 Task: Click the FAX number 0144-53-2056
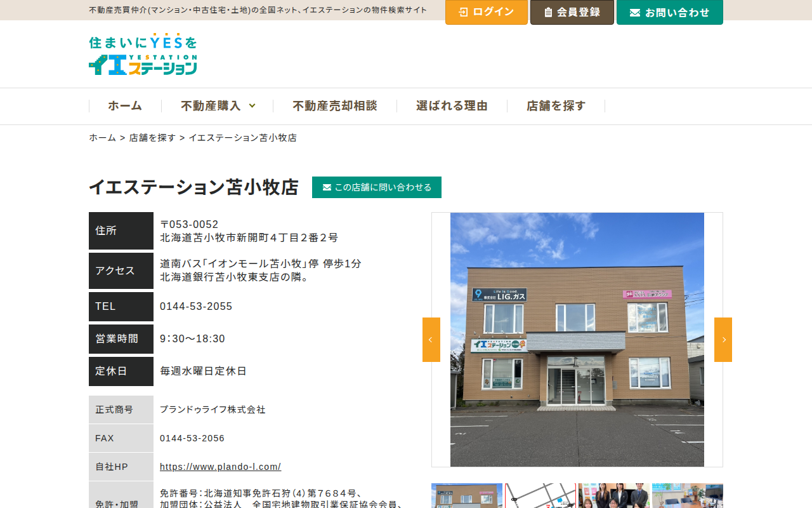192,438
